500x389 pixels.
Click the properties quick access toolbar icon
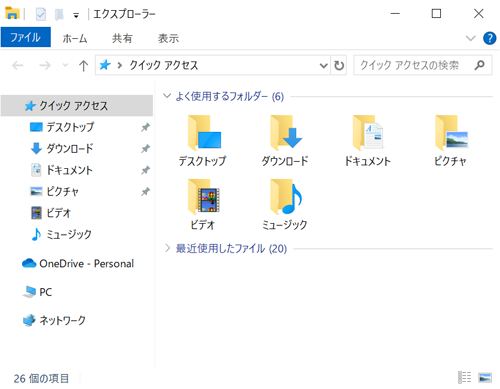point(41,14)
